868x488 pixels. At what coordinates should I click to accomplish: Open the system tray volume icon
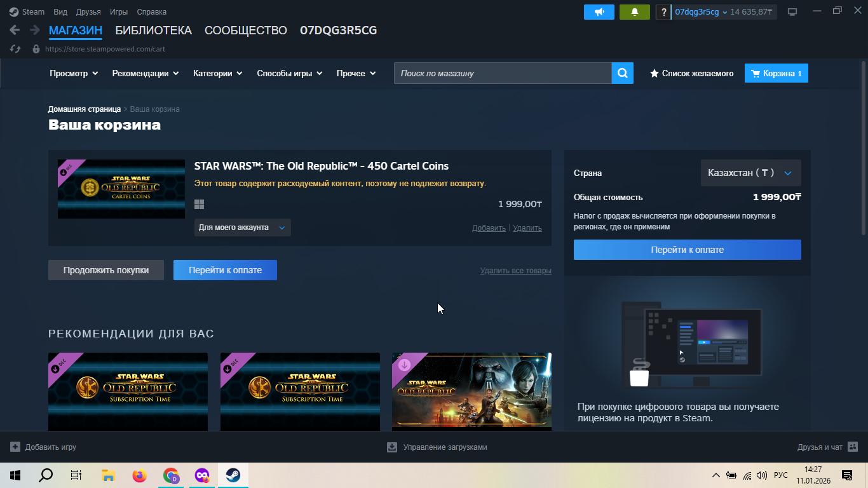(762, 475)
